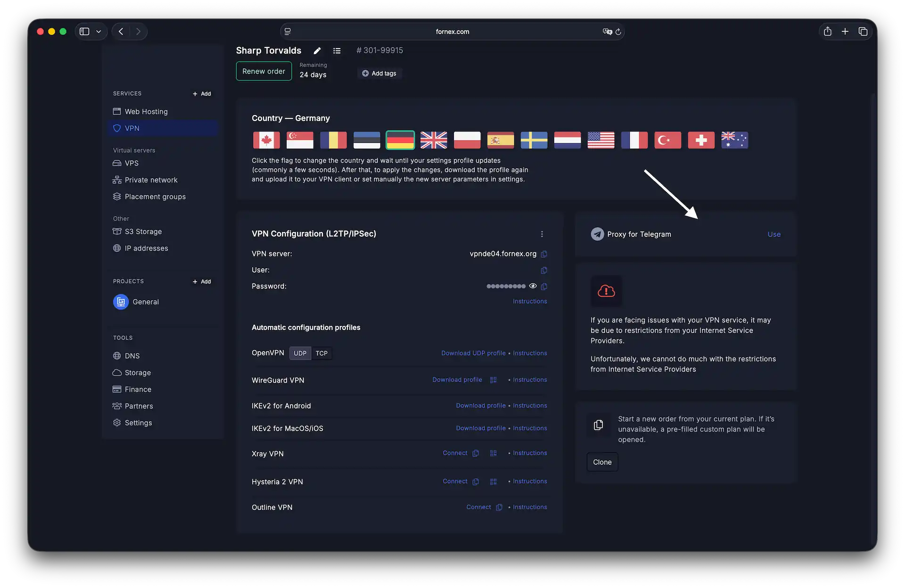The height and width of the screenshot is (588, 905).
Task: Select the Canada flag
Action: click(x=266, y=140)
